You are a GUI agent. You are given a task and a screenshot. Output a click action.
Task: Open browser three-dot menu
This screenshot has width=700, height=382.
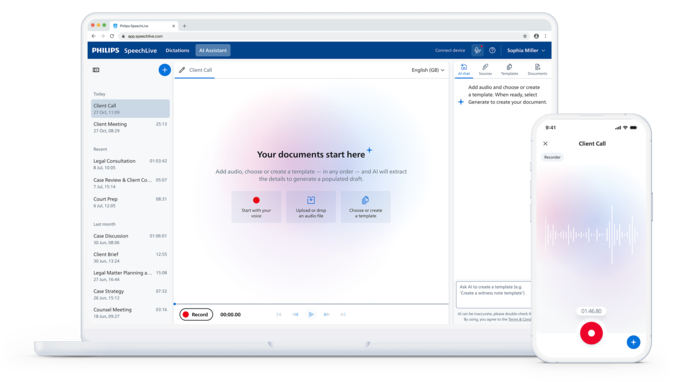(545, 36)
